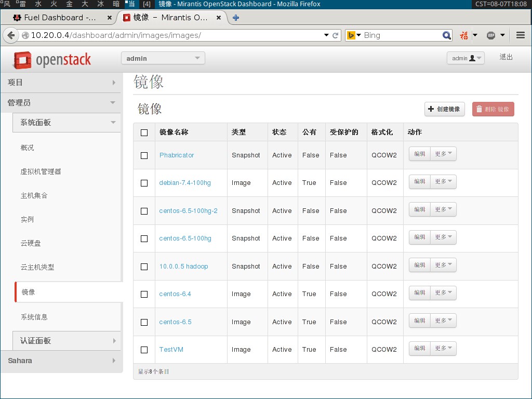This screenshot has width=532, height=399.
Task: Open the debian-7.4-100hg image link
Action: 185,183
